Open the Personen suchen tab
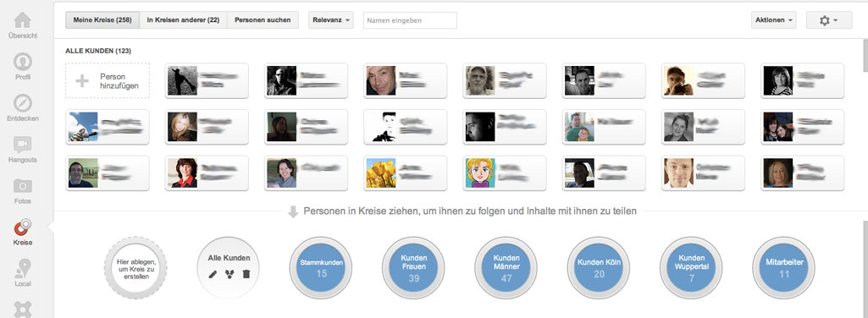Image resolution: width=868 pixels, height=318 pixels. (x=263, y=20)
